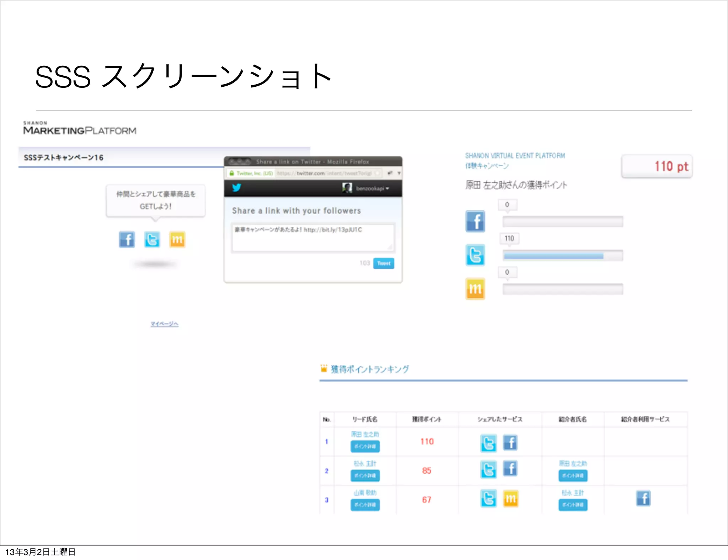Click Facebook icon in ranking row 3 referrer service
This screenshot has height=560, width=728.
tap(643, 498)
